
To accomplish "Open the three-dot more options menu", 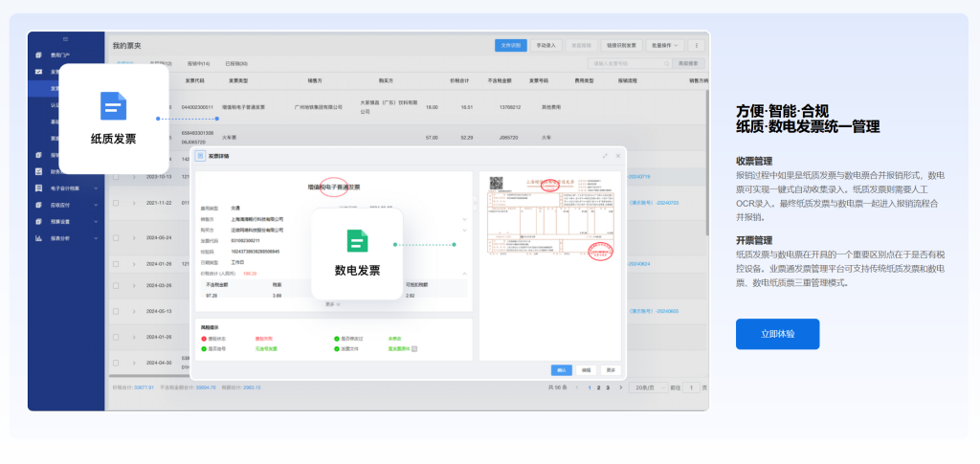I will [697, 45].
